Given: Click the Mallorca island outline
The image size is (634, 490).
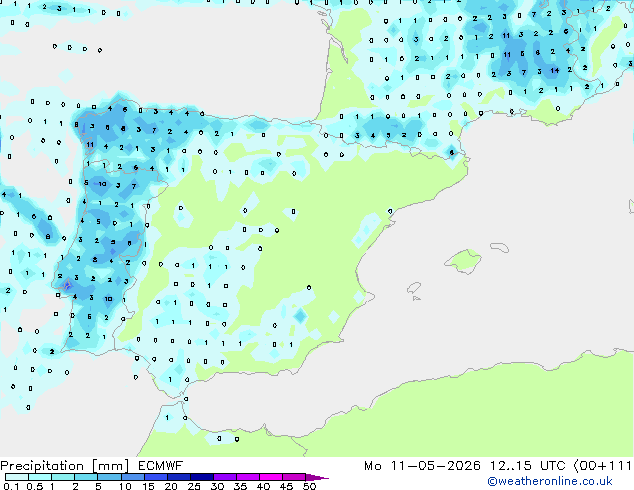Looking at the screenshot, I should 463,261.
